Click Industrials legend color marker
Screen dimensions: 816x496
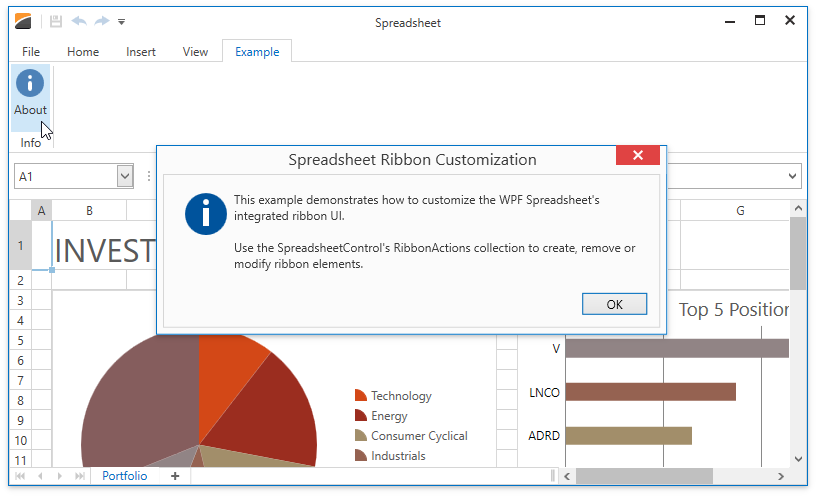tap(361, 455)
